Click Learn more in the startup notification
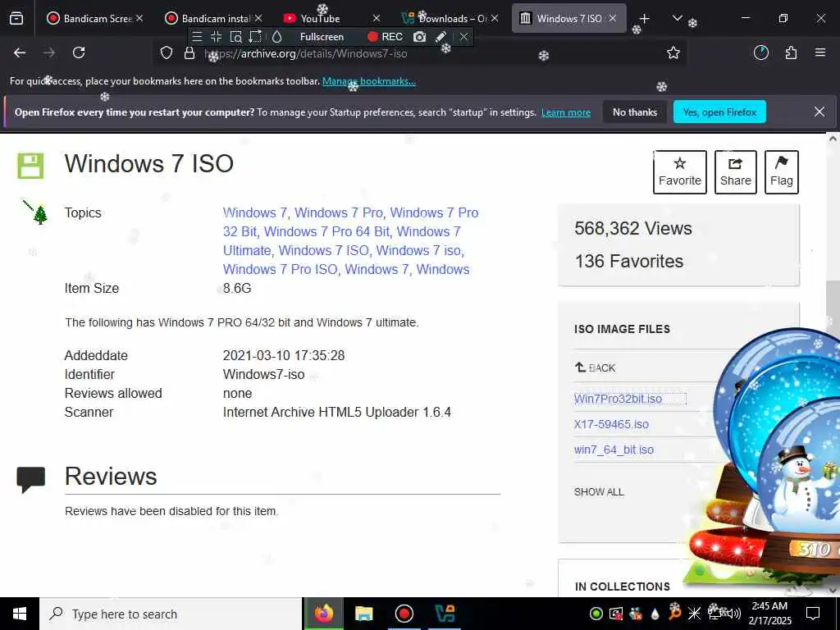The height and width of the screenshot is (630, 840). click(x=566, y=112)
